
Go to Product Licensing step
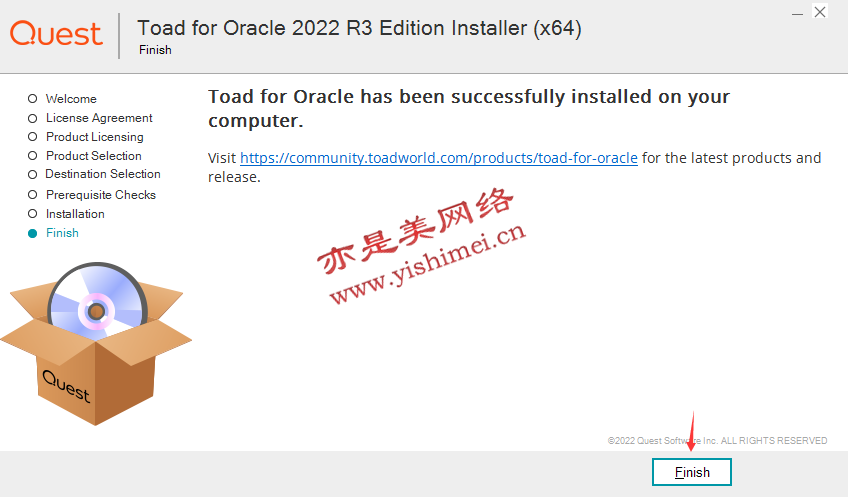pyautogui.click(x=95, y=137)
